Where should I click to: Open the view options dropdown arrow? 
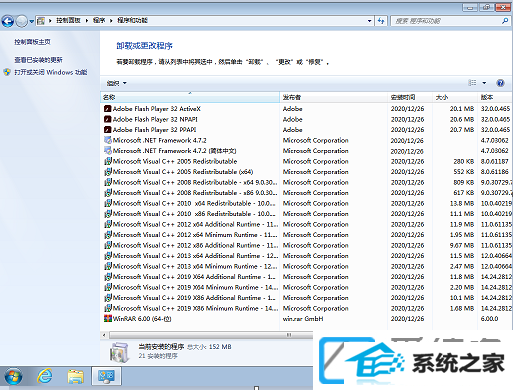point(484,83)
